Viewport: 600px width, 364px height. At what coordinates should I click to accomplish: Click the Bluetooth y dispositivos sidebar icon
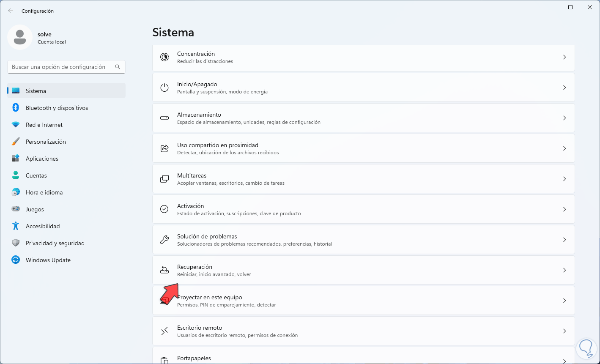16,108
